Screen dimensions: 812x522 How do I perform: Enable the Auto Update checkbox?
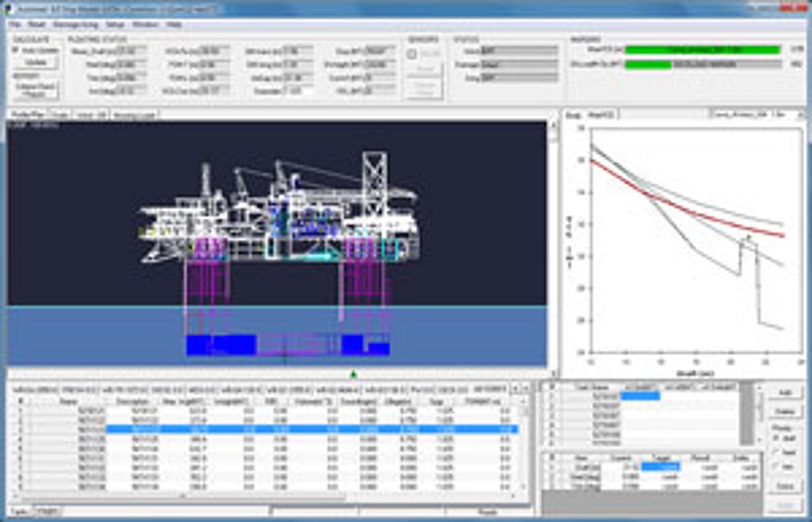[x=14, y=49]
